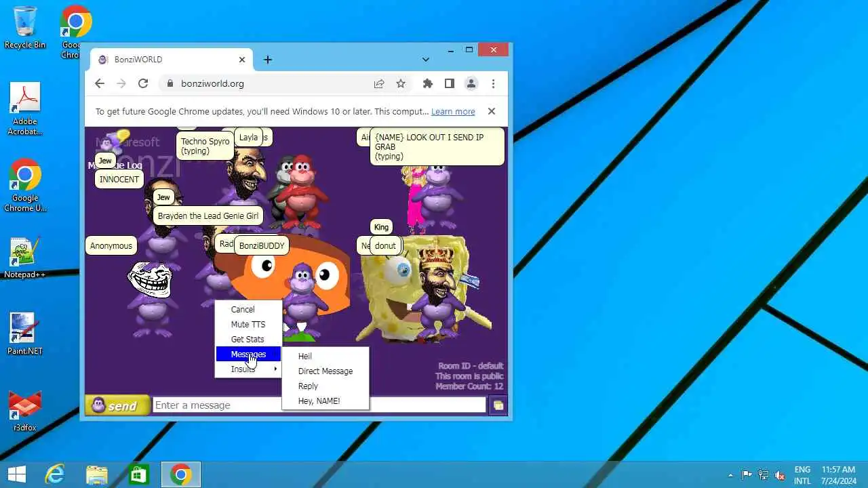Choose Cancel in the context menu
The width and height of the screenshot is (868, 488).
coord(248,310)
